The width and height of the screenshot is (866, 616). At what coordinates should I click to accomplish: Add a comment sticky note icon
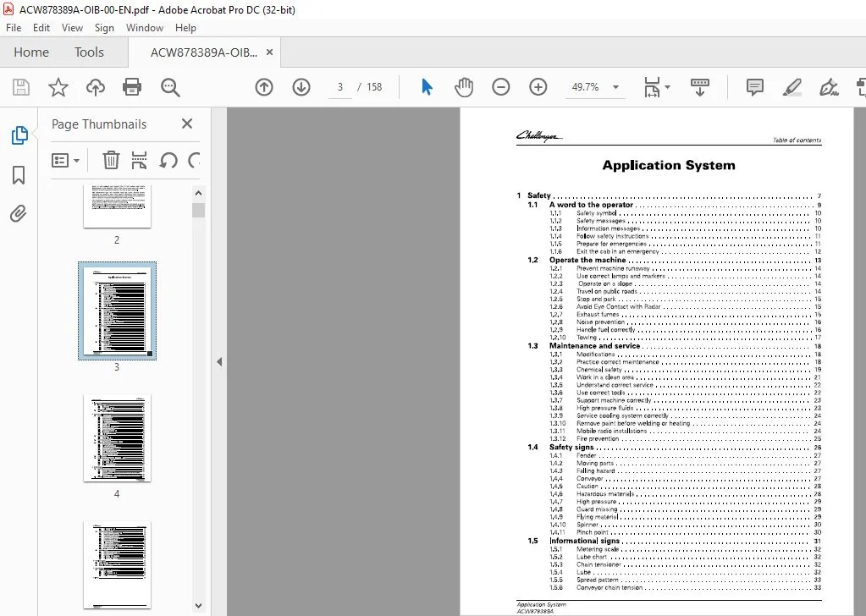754,87
